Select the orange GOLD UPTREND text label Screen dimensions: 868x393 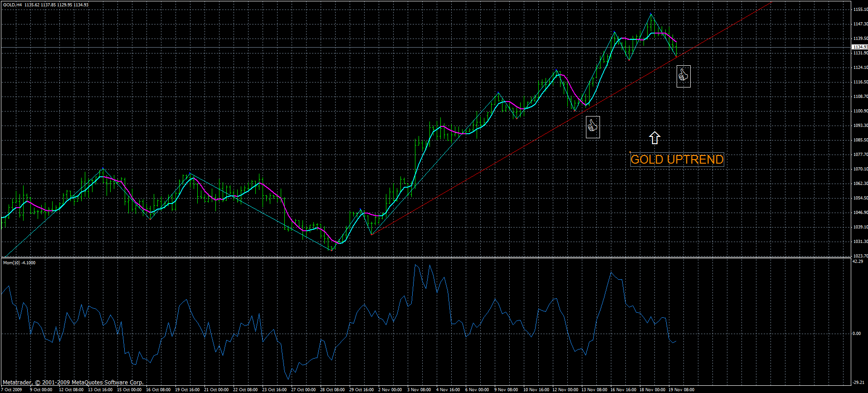(677, 160)
